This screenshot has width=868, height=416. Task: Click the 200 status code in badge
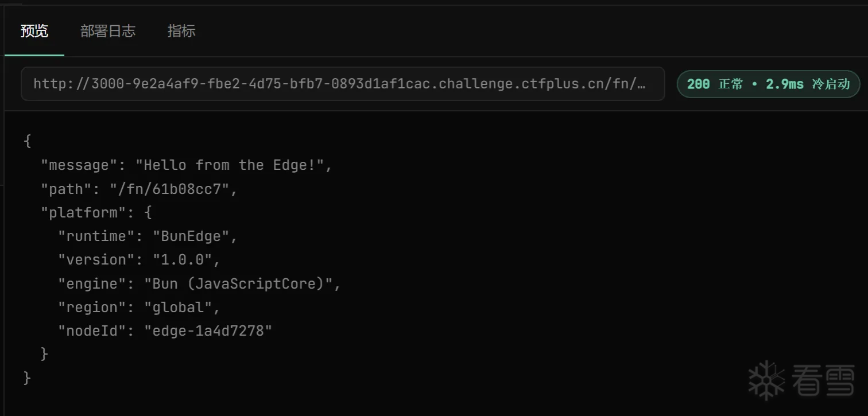(x=698, y=84)
